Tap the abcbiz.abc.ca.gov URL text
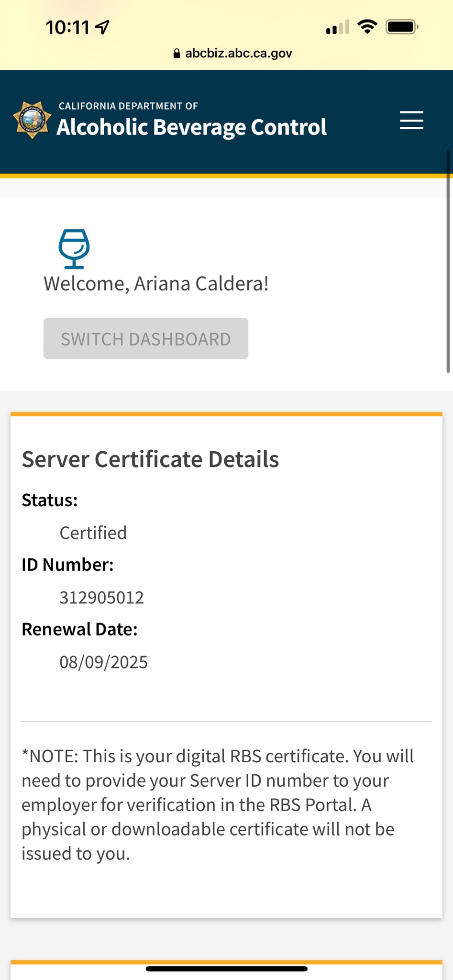This screenshot has height=980, width=453. coord(238,53)
